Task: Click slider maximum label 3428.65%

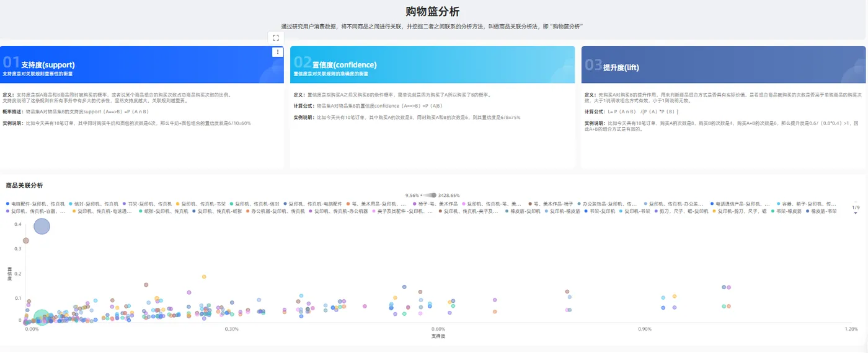Action: [448, 195]
